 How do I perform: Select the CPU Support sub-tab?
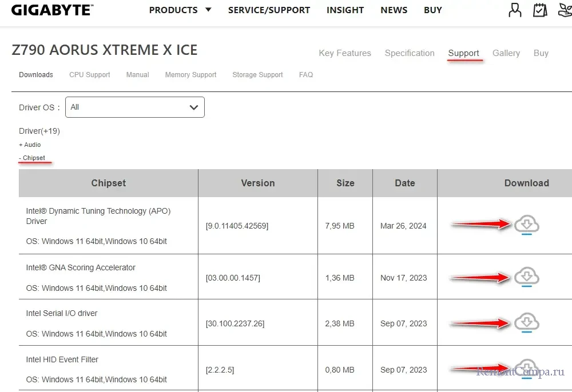(x=90, y=75)
